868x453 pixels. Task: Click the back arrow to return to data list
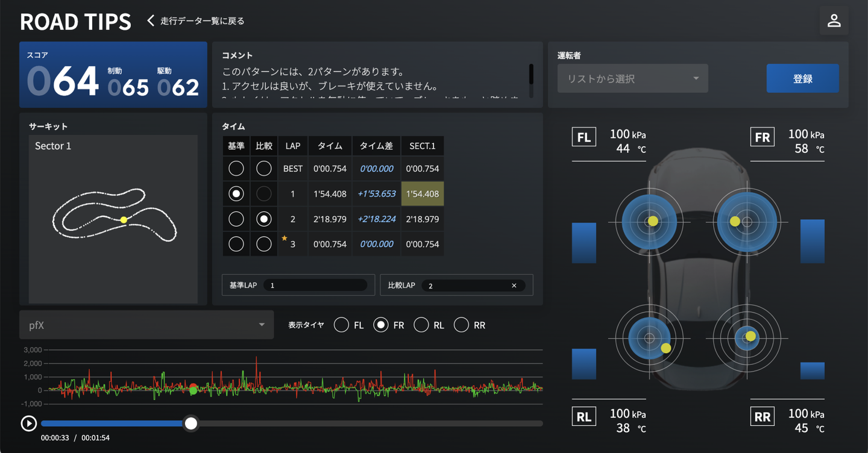pyautogui.click(x=151, y=21)
